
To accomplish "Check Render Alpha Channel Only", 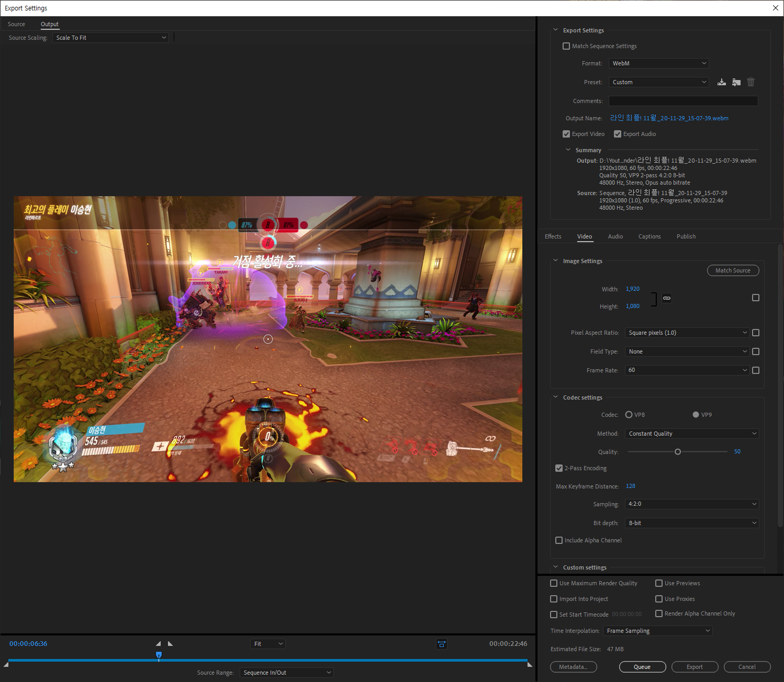I will coord(659,613).
